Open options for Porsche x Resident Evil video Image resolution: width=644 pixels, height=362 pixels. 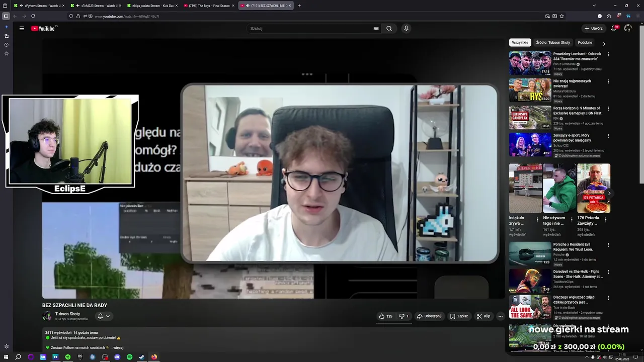(608, 245)
